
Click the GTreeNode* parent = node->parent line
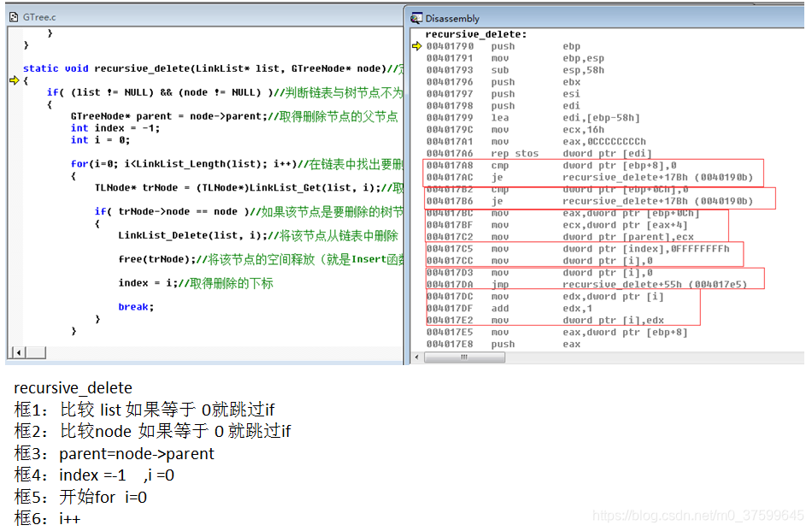[x=234, y=116]
